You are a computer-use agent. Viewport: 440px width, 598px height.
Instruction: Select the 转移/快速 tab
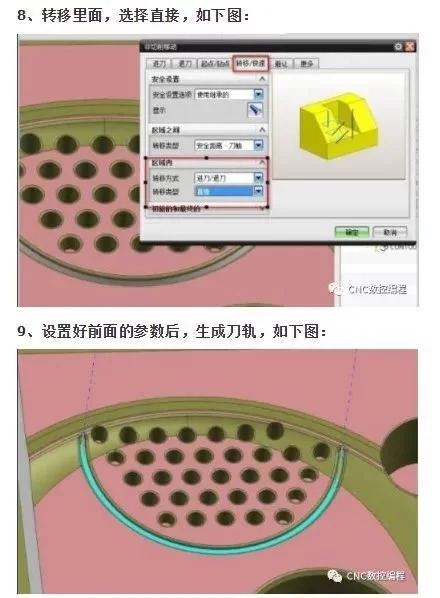click(251, 63)
